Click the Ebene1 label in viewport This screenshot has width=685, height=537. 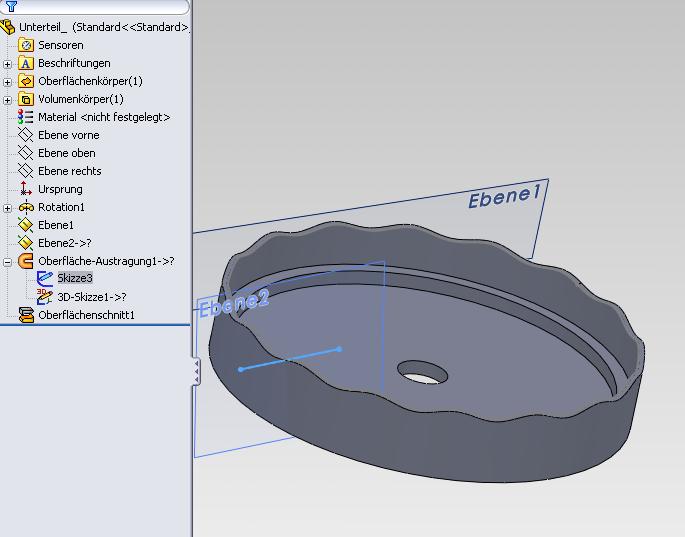(505, 196)
